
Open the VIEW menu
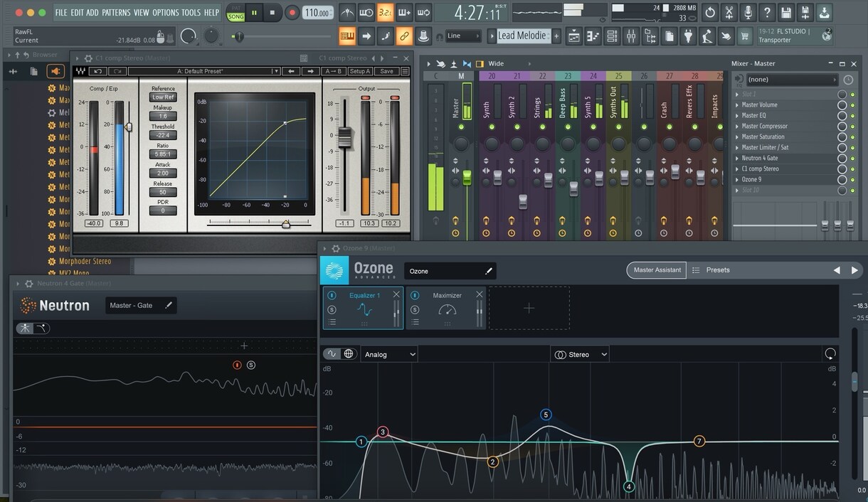pos(142,12)
